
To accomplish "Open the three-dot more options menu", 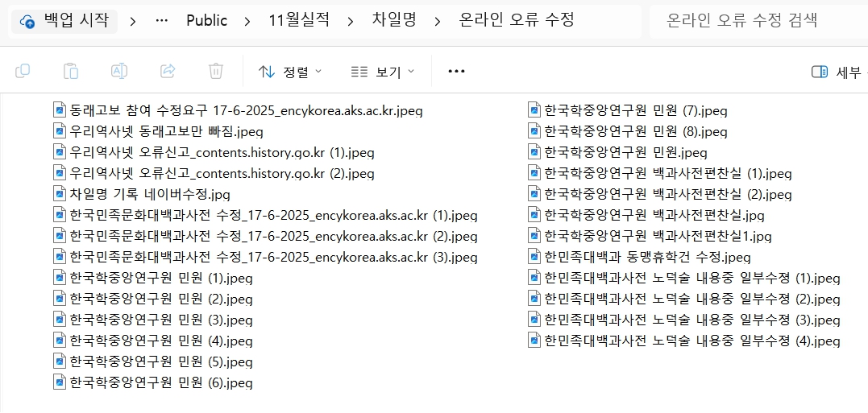I will (456, 72).
